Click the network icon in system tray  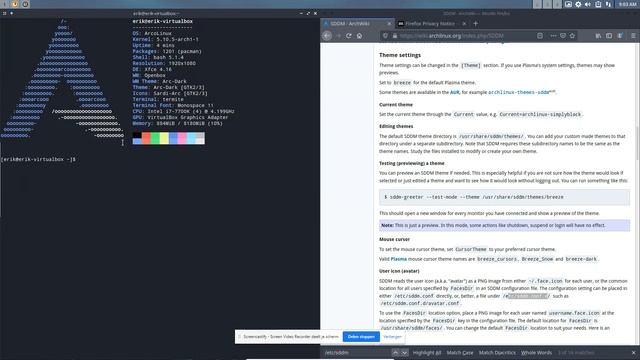tap(608, 4)
